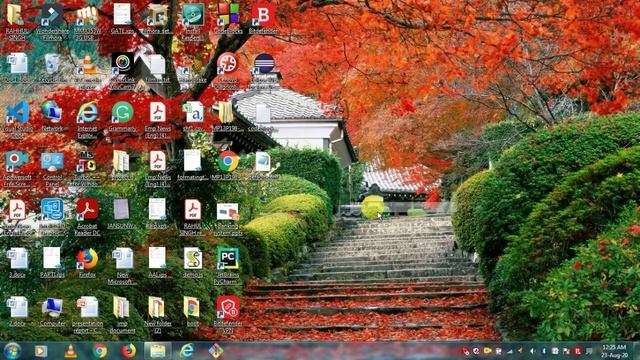Screen dimensions: 640x360
Task: Select the Recycle Bin desktop icon
Action: (x=52, y=68)
